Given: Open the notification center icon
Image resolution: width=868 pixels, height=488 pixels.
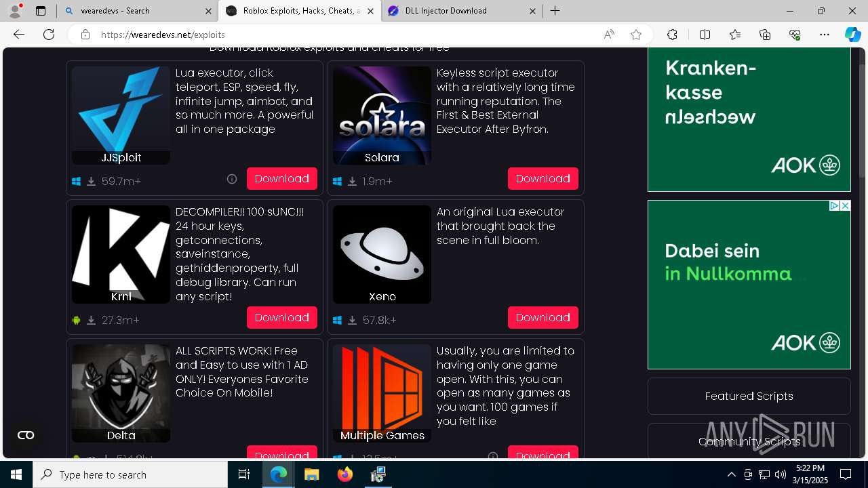Looking at the screenshot, I should [x=846, y=474].
